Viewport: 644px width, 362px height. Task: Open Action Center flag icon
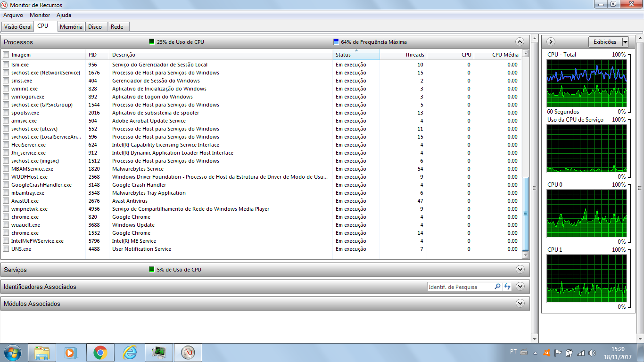[558, 353]
